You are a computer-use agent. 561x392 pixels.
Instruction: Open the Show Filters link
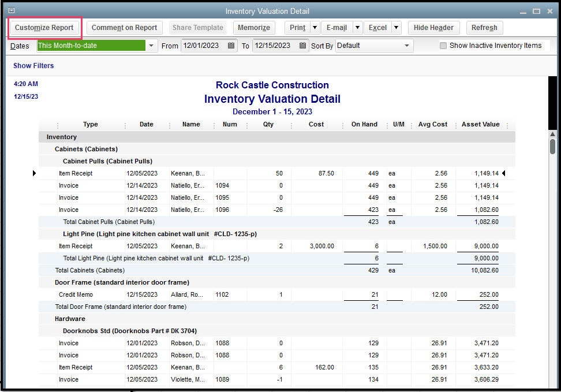point(33,66)
